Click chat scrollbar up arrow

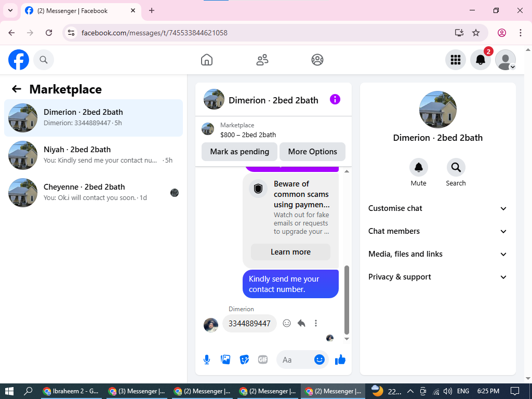point(347,171)
